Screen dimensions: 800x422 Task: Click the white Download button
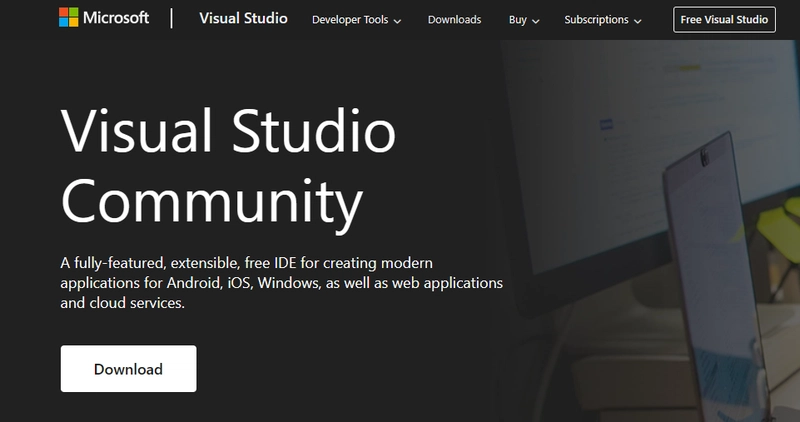pos(129,368)
